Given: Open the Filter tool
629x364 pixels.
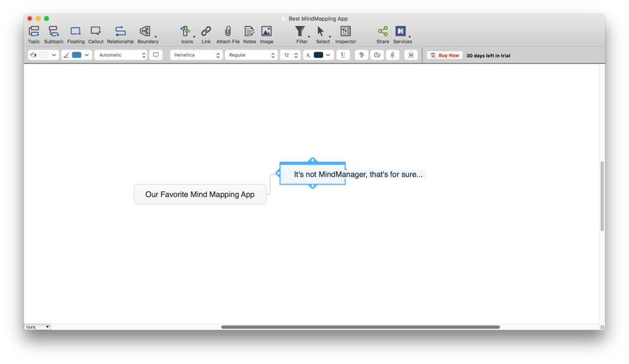Looking at the screenshot, I should click(301, 34).
